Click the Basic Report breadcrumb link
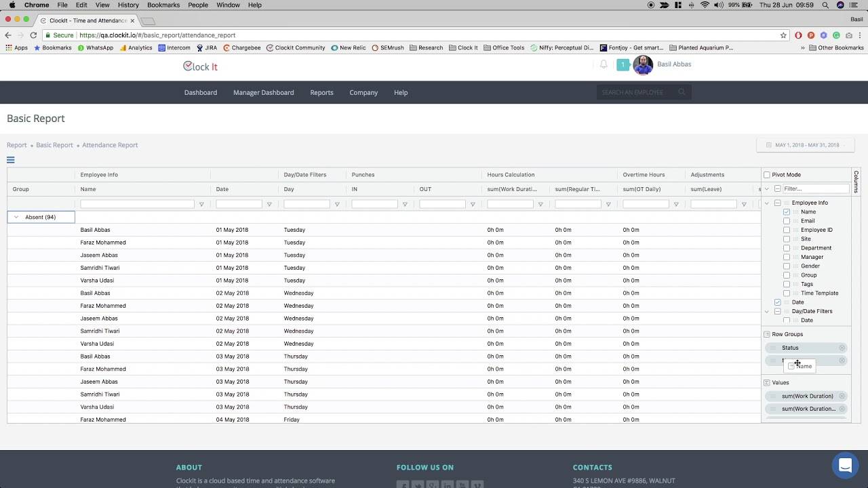This screenshot has height=488, width=868. pyautogui.click(x=54, y=144)
